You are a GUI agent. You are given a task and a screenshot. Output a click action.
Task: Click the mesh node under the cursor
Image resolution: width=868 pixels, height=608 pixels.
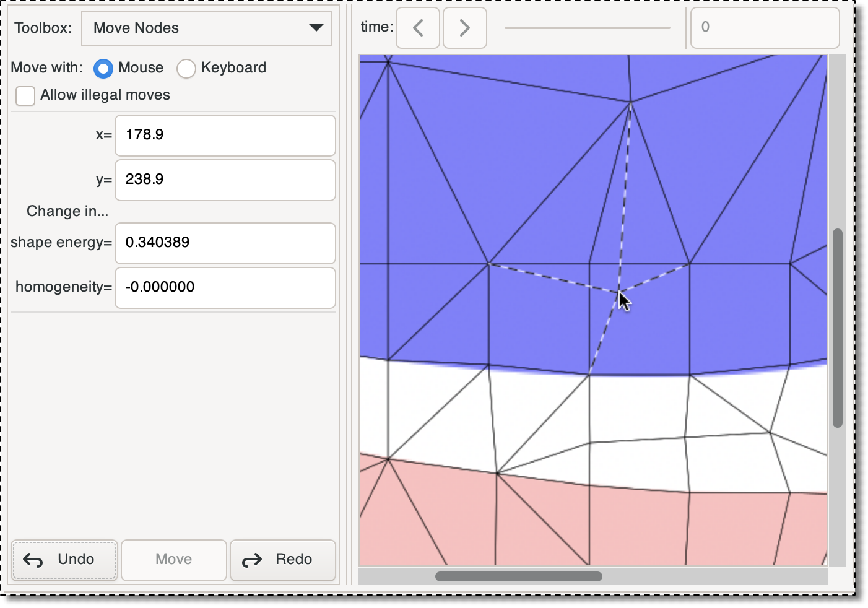(x=619, y=292)
